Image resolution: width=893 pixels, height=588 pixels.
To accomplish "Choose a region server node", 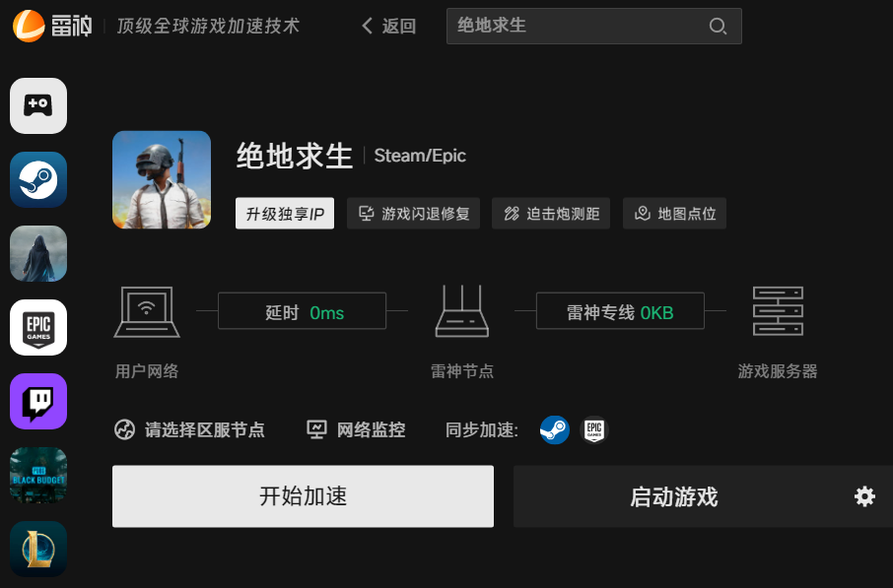I will [x=190, y=429].
